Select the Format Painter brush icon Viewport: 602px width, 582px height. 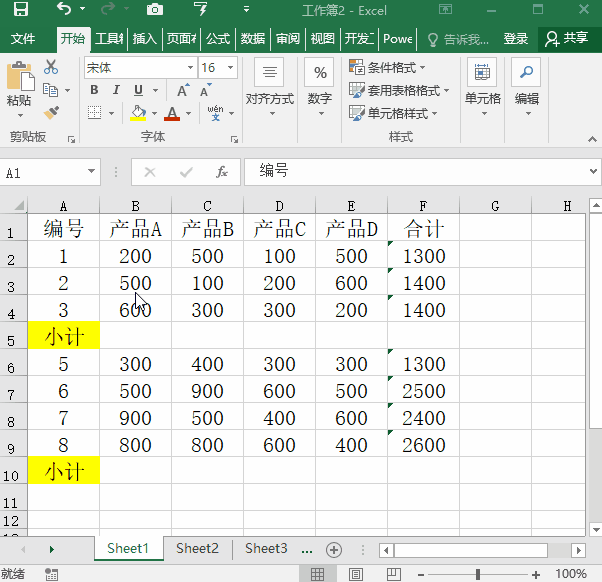(x=51, y=112)
